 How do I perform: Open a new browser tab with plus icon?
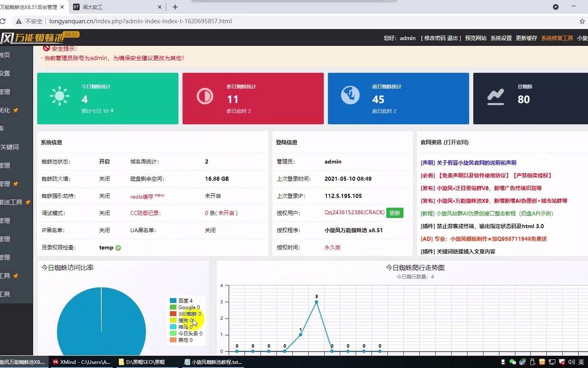click(175, 7)
